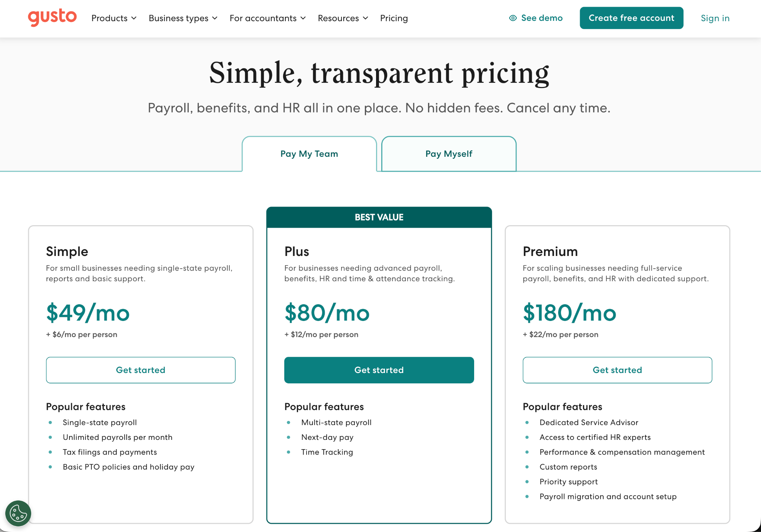Screen dimensions: 761x532
Task: Click the $80/mo Plus price
Action: click(327, 313)
